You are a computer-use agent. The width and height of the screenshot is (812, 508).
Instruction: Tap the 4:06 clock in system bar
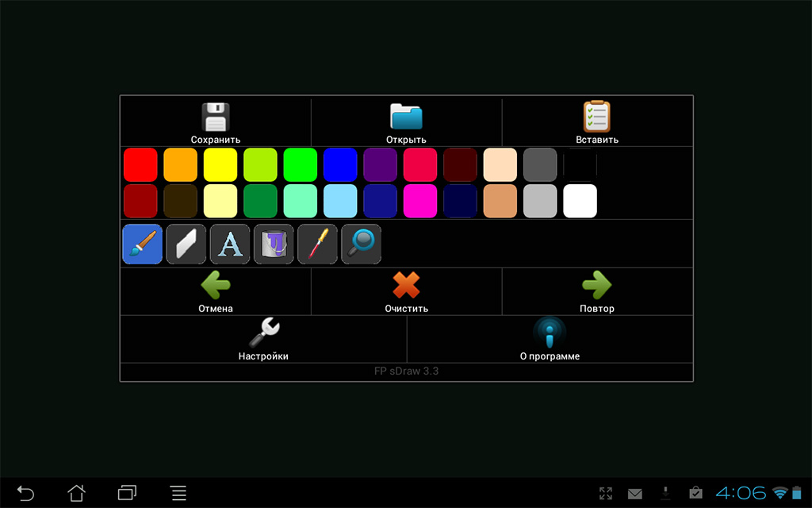click(x=741, y=492)
